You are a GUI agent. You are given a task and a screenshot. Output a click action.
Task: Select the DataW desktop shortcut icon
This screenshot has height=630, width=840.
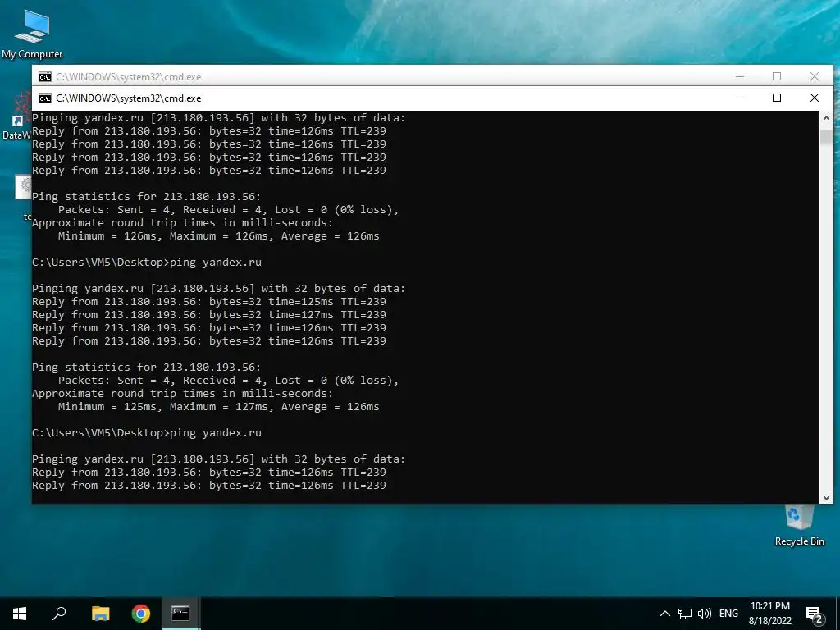pos(16,116)
